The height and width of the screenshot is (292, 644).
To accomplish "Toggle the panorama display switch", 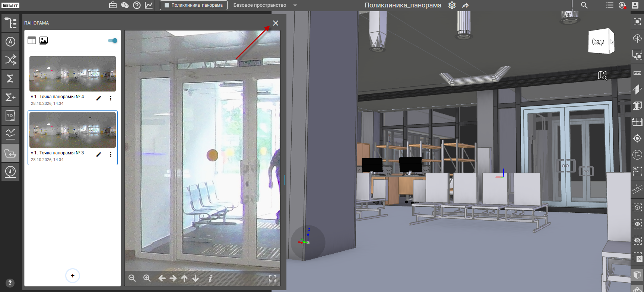I will 113,41.
